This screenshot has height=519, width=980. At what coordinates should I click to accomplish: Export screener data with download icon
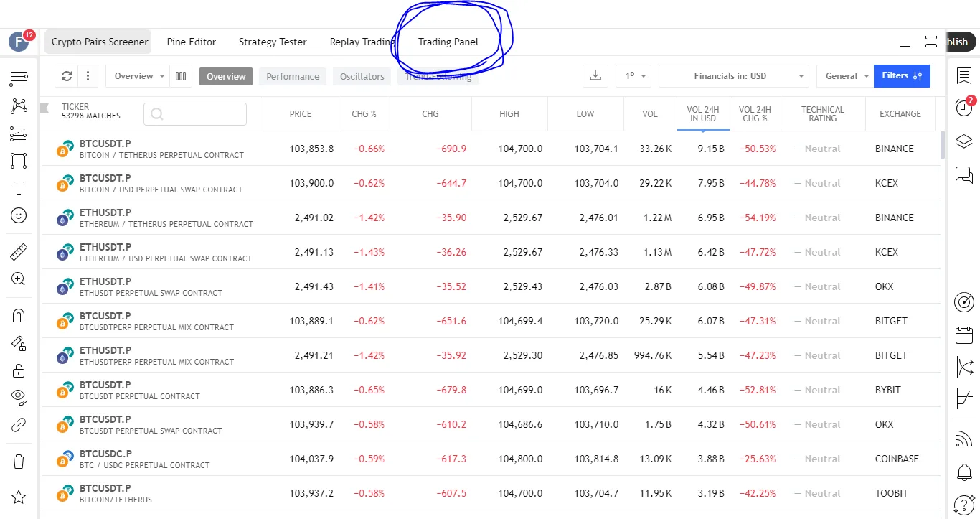click(595, 76)
